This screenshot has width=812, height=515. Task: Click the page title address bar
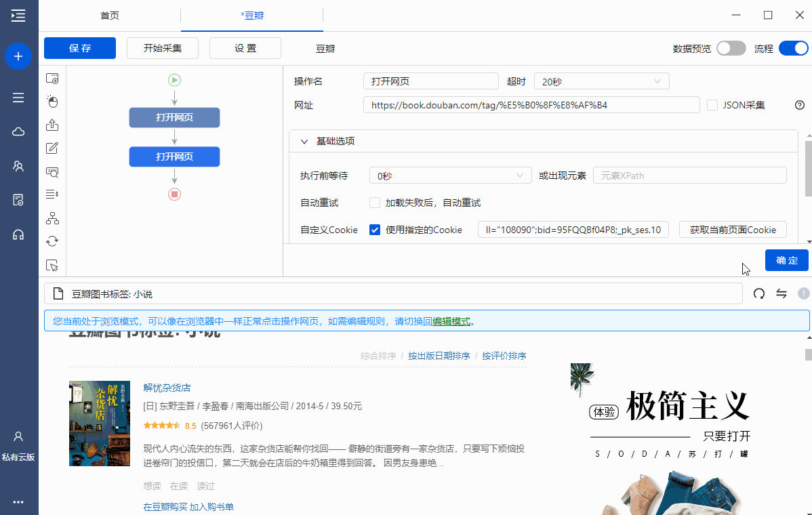[x=394, y=294]
